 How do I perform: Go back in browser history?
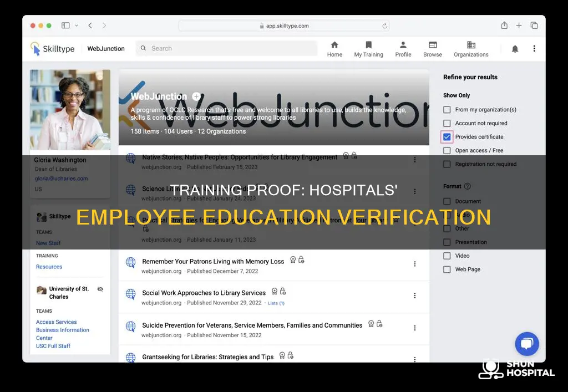click(x=90, y=26)
